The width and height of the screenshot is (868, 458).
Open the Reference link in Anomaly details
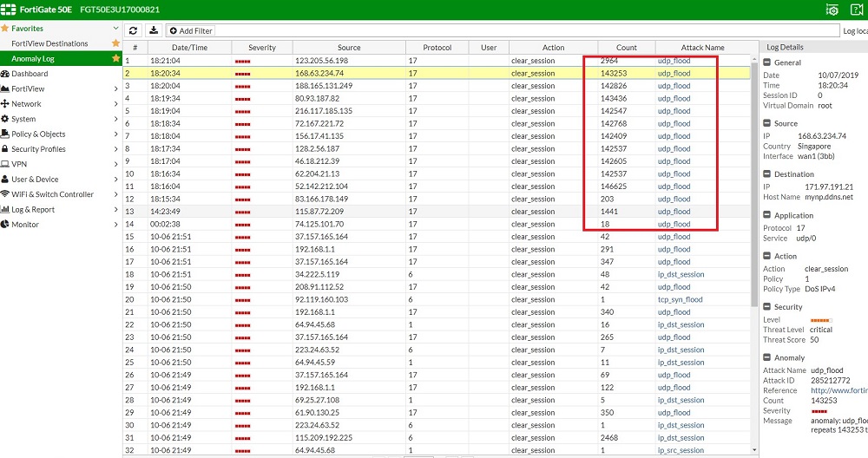tap(838, 390)
